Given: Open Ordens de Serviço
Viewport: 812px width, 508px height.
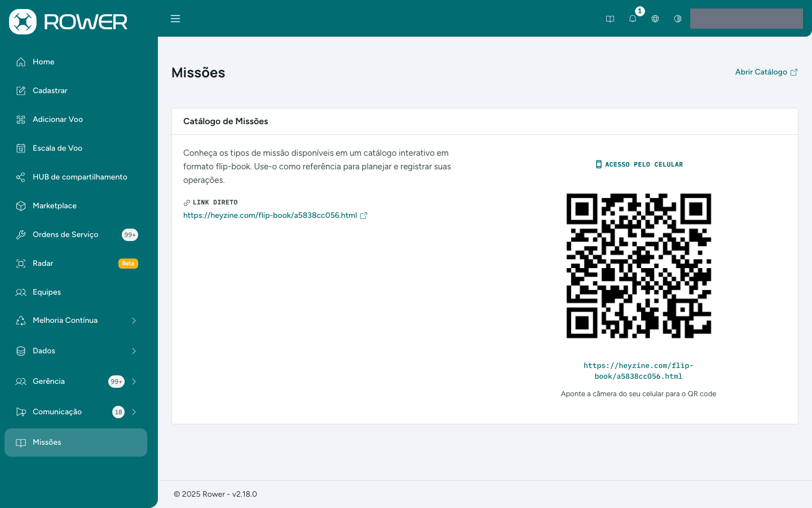Looking at the screenshot, I should tap(76, 234).
